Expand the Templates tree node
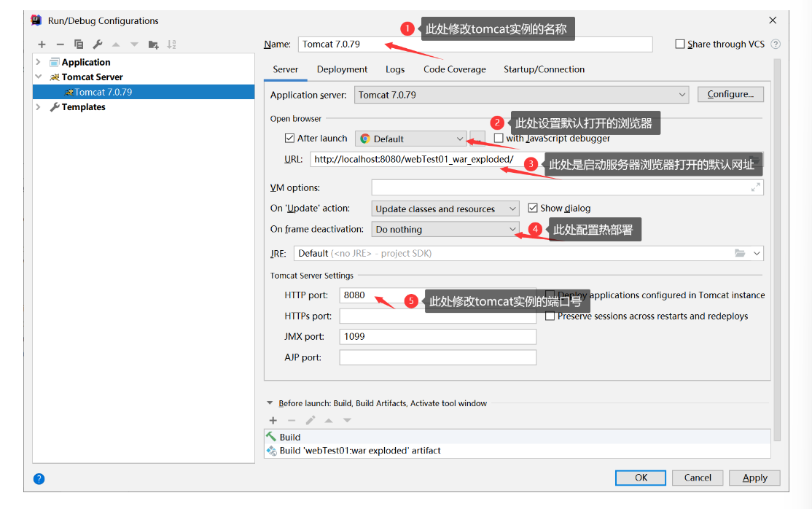The width and height of the screenshot is (812, 509). [38, 106]
